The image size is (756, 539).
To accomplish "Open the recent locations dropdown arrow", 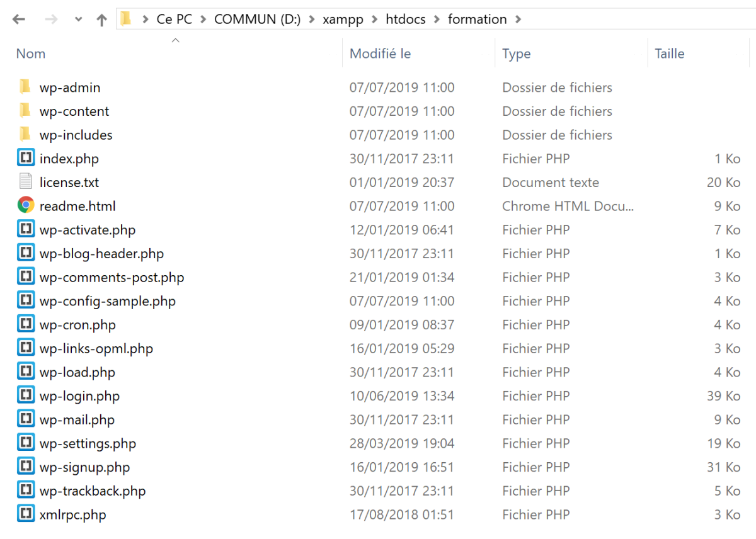I will coord(78,20).
